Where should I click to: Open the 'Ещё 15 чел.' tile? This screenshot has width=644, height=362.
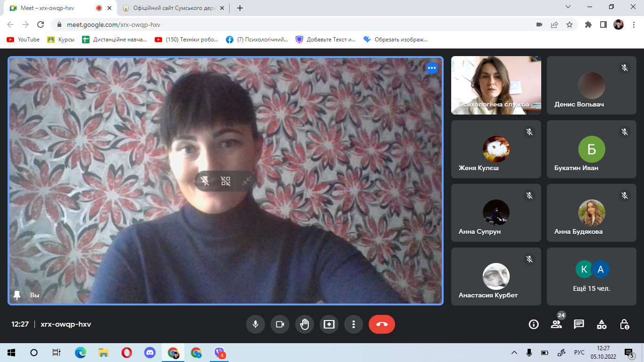click(x=591, y=277)
